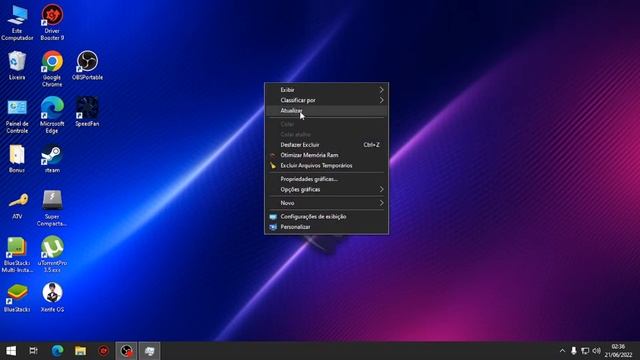Open the Windows Start menu

coord(11,351)
